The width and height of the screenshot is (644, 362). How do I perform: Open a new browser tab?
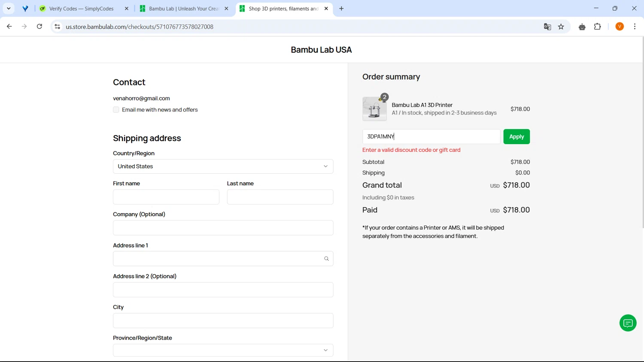point(341,9)
